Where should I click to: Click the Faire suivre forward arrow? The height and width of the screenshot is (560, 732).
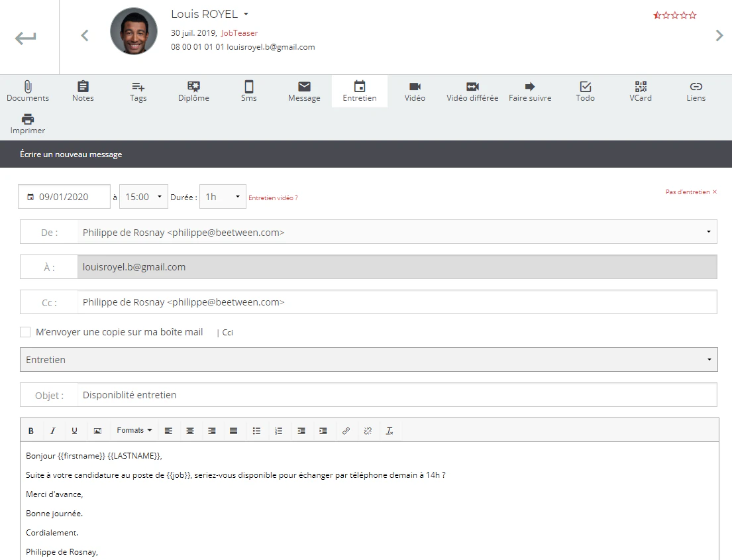pos(530,91)
